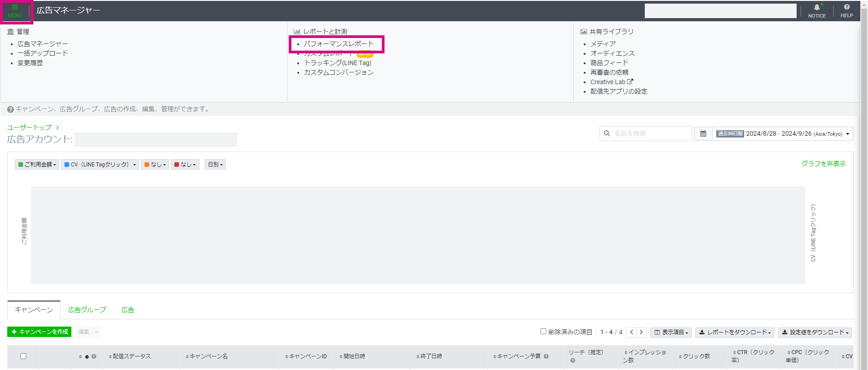Select パフォーマンスレポート menu item

[338, 44]
